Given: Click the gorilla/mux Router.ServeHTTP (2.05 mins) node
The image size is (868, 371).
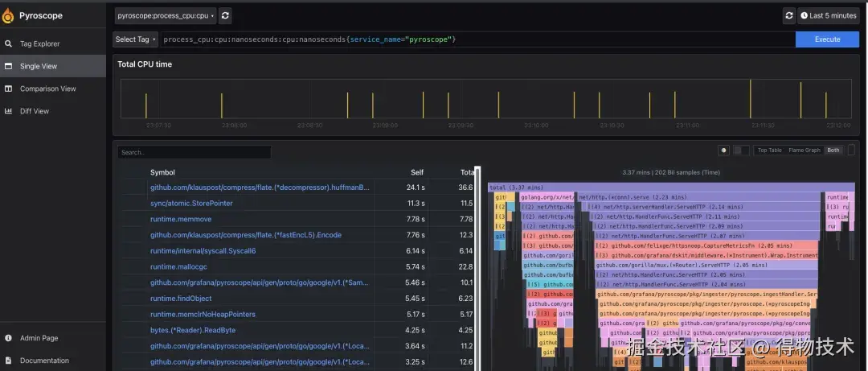Looking at the screenshot, I should (x=706, y=265).
